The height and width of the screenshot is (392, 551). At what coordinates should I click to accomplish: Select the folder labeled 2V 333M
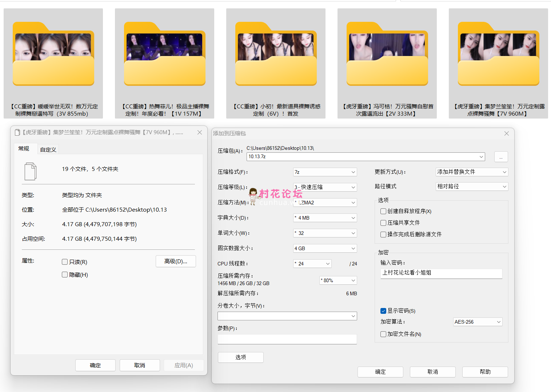tap(387, 63)
